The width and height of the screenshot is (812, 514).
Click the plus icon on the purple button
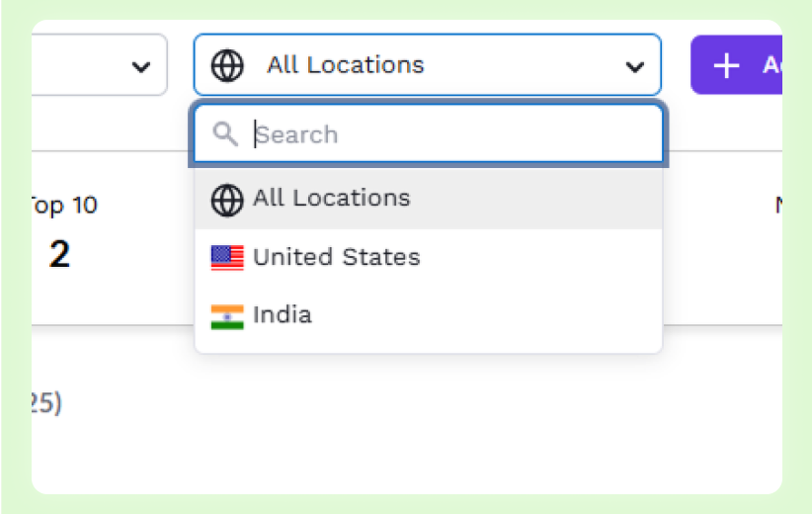(726, 66)
